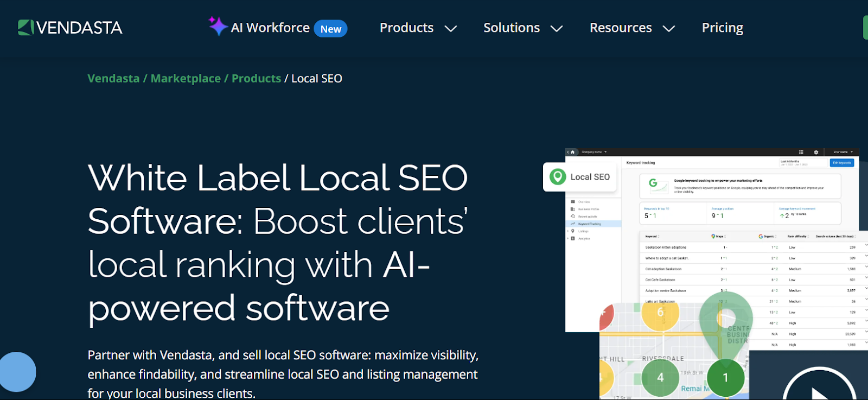Click the green map marker numbered 4
Viewport: 868px width, 400px height.
(660, 377)
